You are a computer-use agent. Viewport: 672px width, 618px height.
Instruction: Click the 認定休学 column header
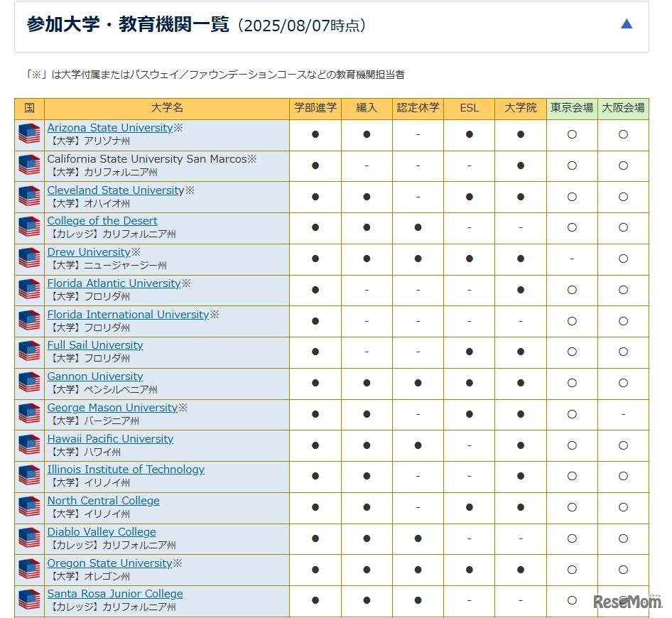pyautogui.click(x=418, y=109)
